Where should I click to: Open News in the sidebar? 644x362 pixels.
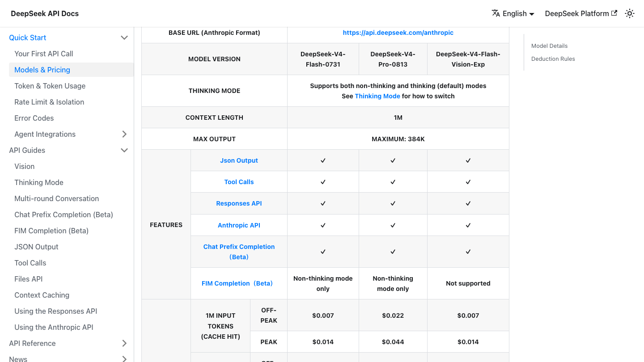coord(18,359)
